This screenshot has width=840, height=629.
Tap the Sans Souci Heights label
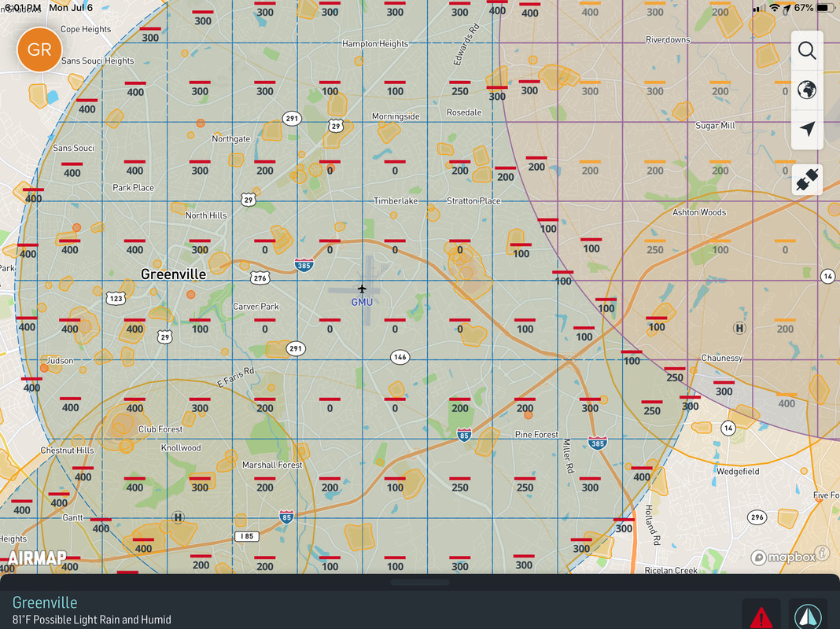98,61
